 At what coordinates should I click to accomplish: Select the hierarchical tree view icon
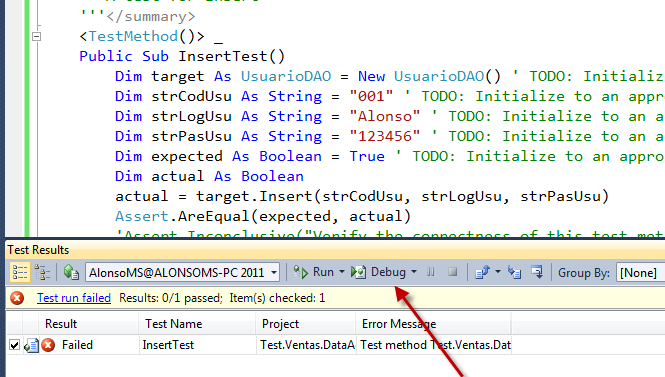(42, 272)
